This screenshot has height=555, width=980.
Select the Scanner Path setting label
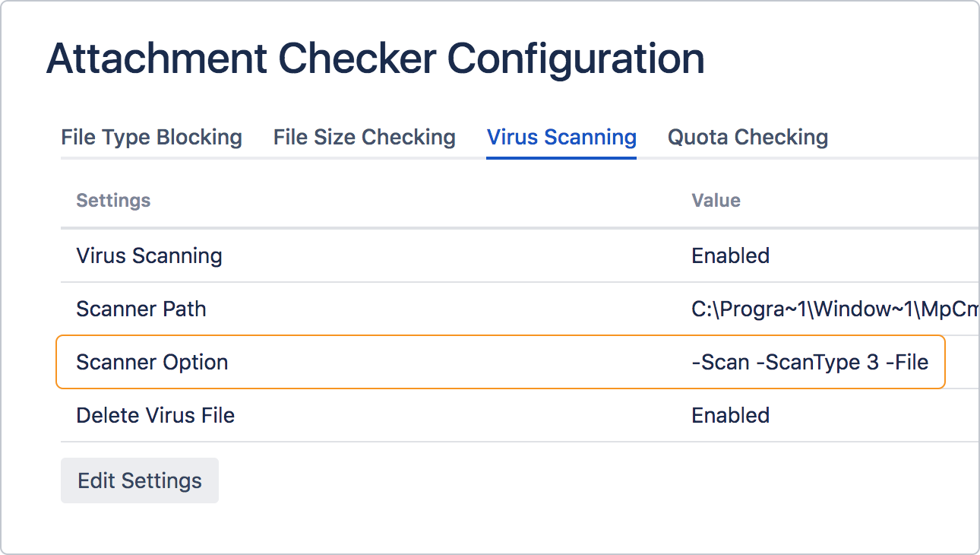tap(141, 309)
